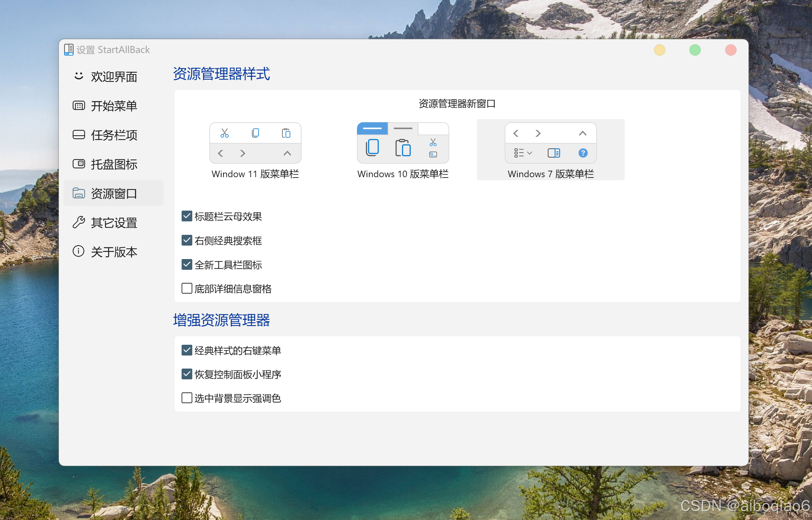
Task: Click the Window 11 版菜单栏 label
Action: pos(255,174)
